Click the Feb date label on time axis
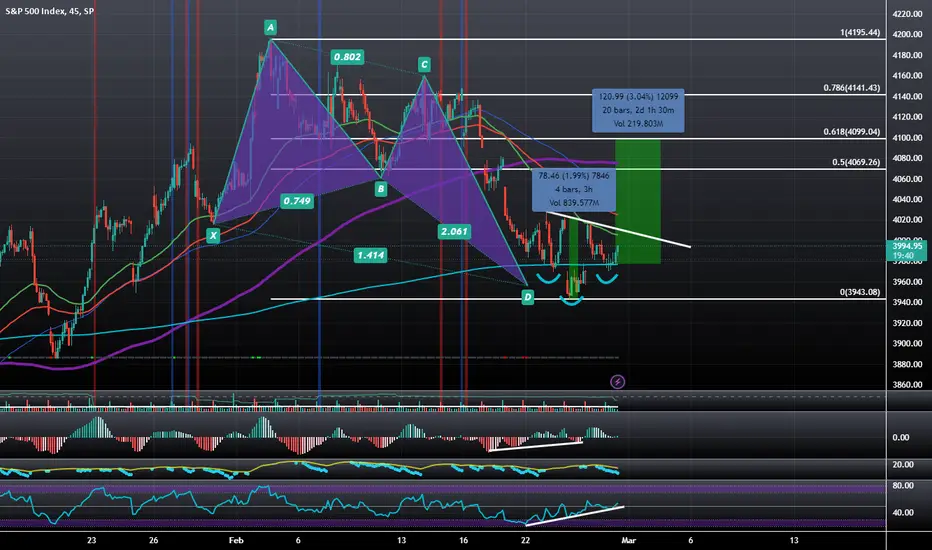This screenshot has width=932, height=550. pyautogui.click(x=236, y=540)
